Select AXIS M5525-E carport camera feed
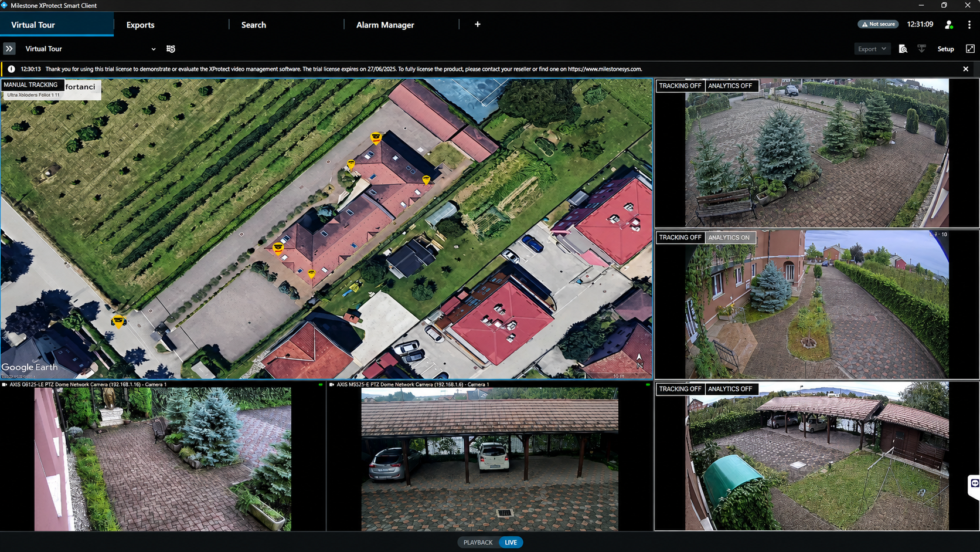980x552 pixels. (489, 459)
